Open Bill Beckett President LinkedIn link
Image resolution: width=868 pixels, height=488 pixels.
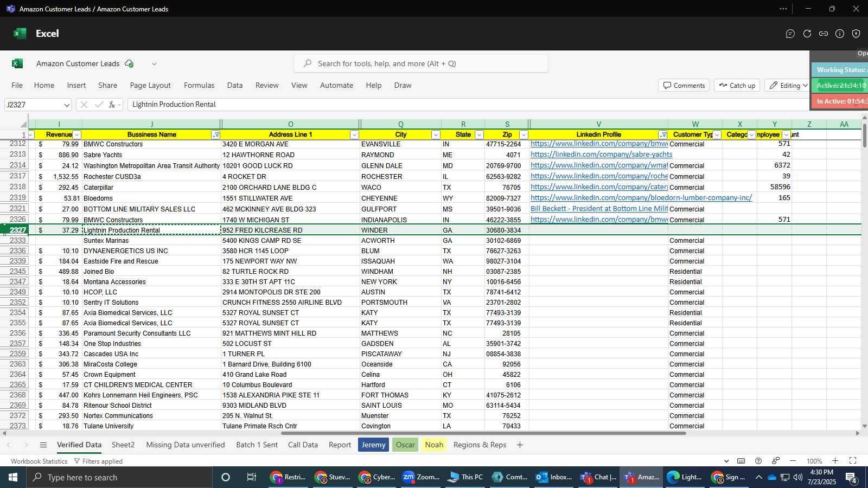[x=599, y=209]
